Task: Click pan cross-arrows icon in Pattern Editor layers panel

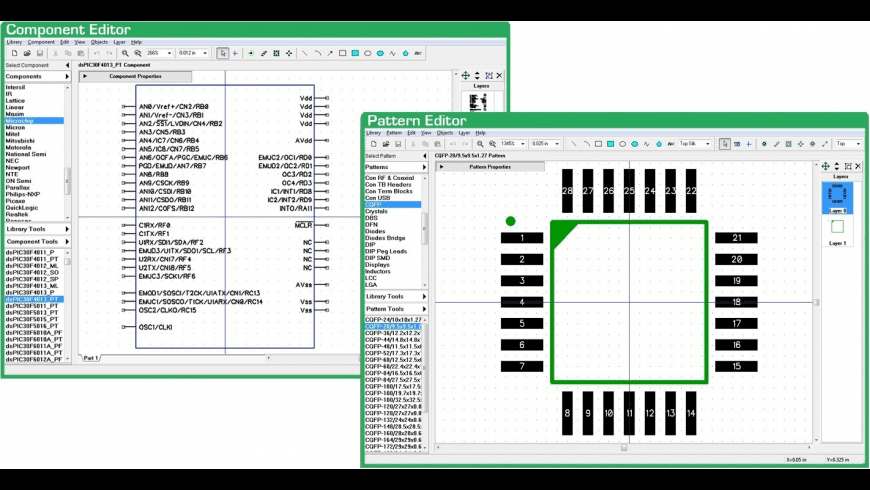Action: pos(826,166)
